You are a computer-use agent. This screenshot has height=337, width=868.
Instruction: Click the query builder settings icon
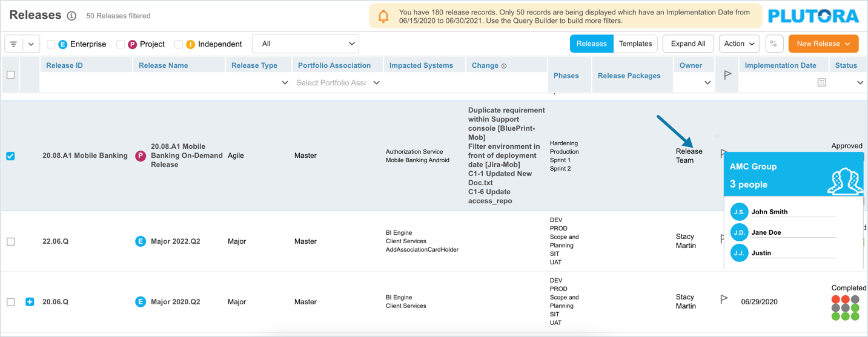(774, 44)
